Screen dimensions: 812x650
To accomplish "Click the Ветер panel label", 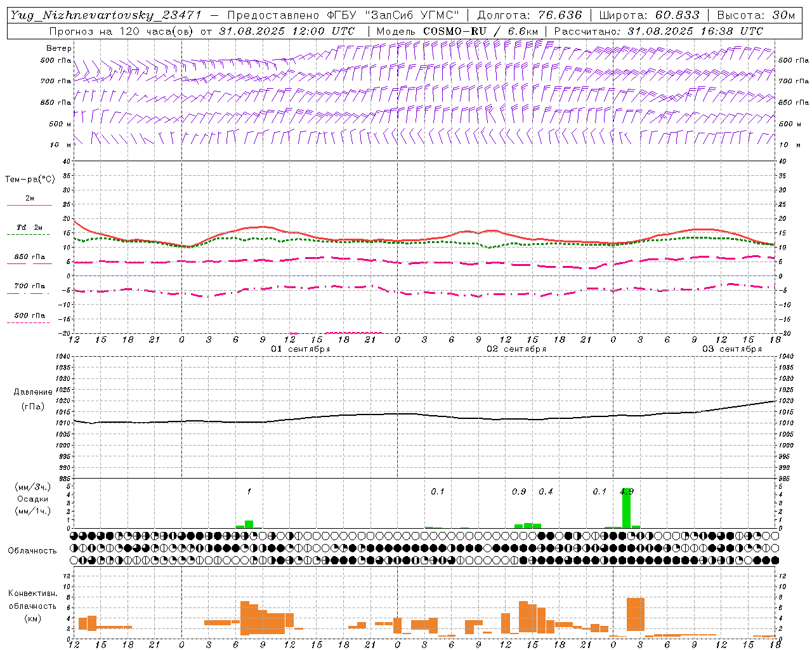I will [59, 48].
